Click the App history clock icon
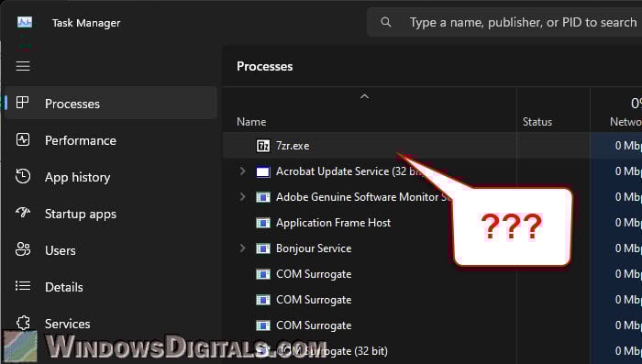642x364 pixels. click(23, 176)
